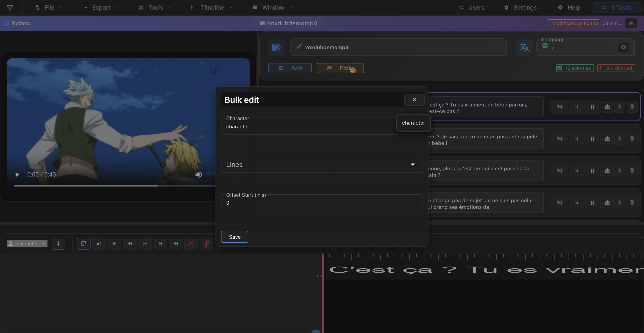Click the red double-slash marker tool
The image size is (644, 333).
click(x=206, y=244)
